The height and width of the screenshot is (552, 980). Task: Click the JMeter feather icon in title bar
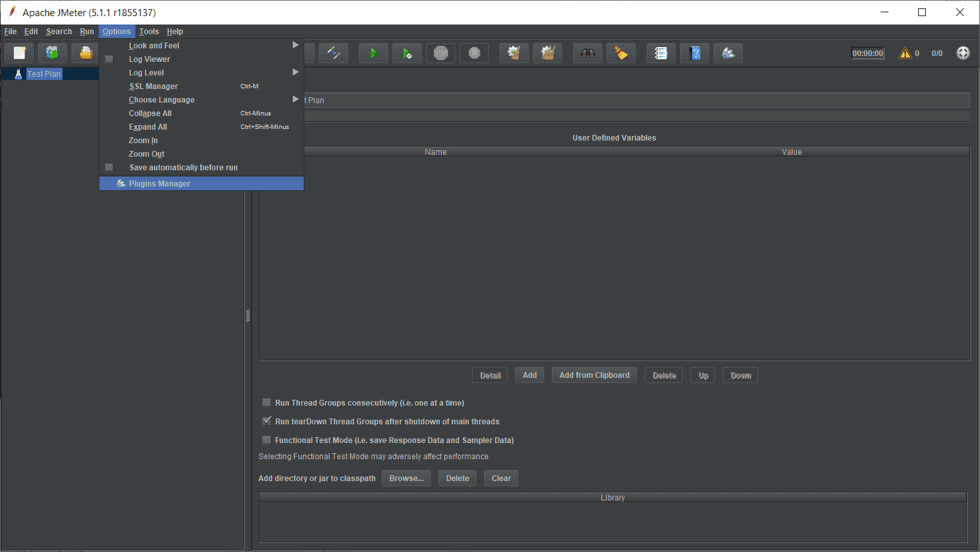pos(12,12)
